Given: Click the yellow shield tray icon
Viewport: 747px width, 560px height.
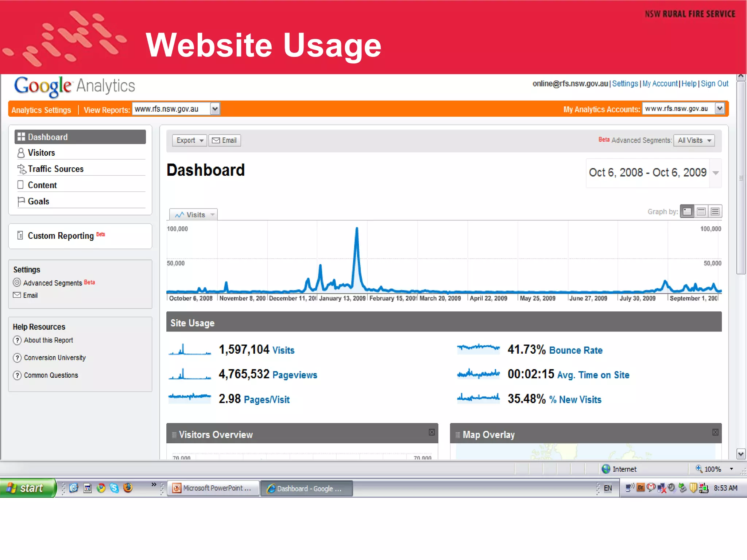Looking at the screenshot, I should (x=693, y=488).
